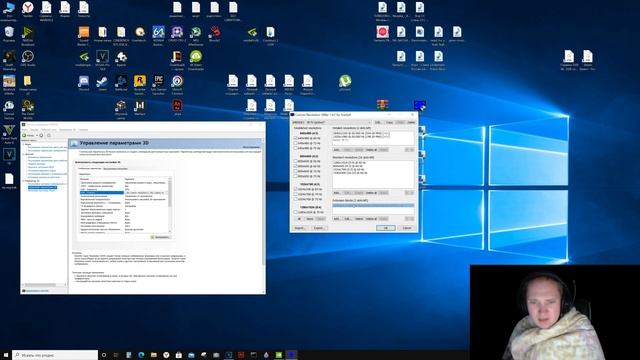Open the Edit menu in NVIDIA Control Panel
The height and width of the screenshot is (360, 640).
click(x=34, y=130)
